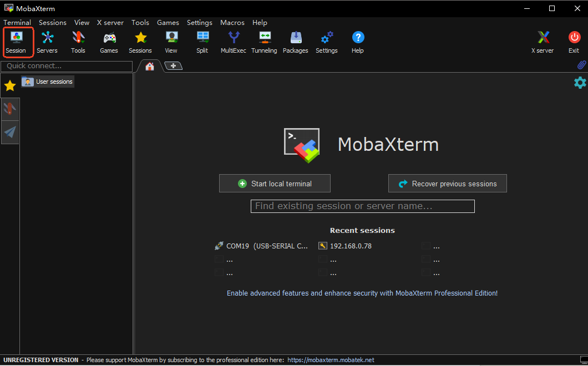The image size is (588, 366).
Task: Select the Split toolbar icon
Action: 202,42
